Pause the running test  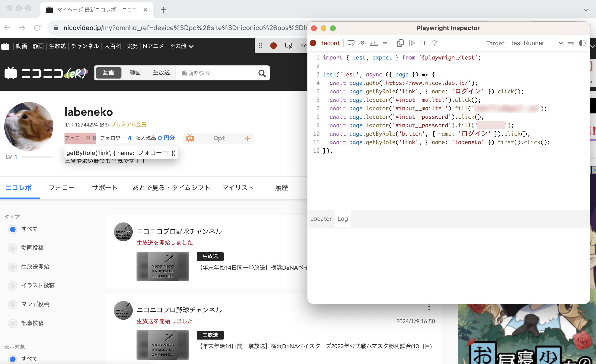[x=423, y=43]
